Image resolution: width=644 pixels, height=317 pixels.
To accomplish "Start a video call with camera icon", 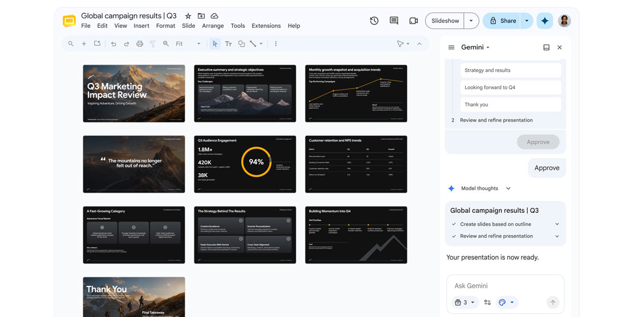I will pyautogui.click(x=413, y=21).
